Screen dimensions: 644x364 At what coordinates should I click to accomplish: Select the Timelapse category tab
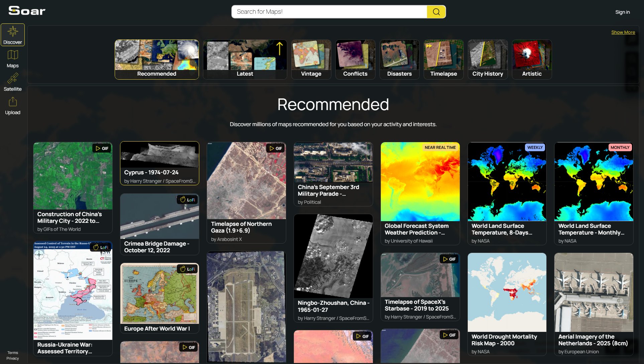pos(444,60)
